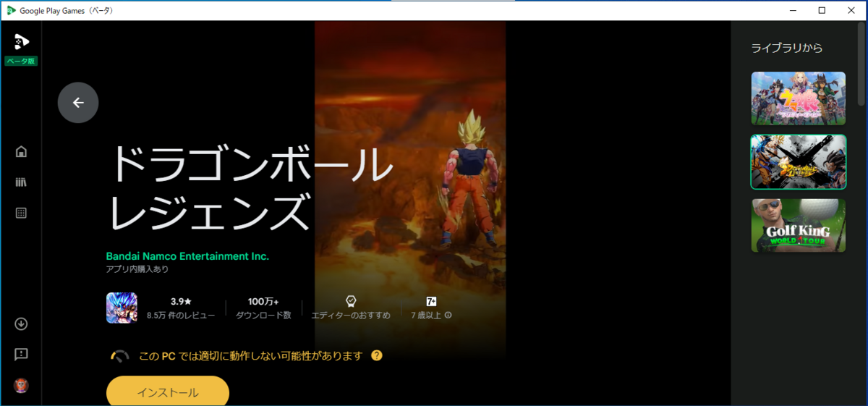
Task: Open the Send feedback icon
Action: (21, 354)
